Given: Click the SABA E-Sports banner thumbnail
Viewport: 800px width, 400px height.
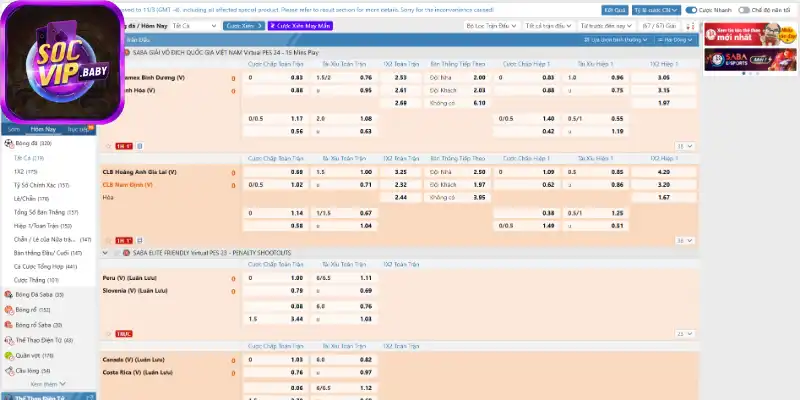Looking at the screenshot, I should pyautogui.click(x=751, y=61).
